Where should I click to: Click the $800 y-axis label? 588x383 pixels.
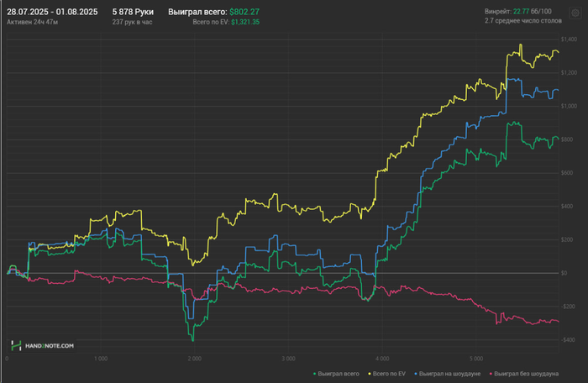(x=567, y=139)
